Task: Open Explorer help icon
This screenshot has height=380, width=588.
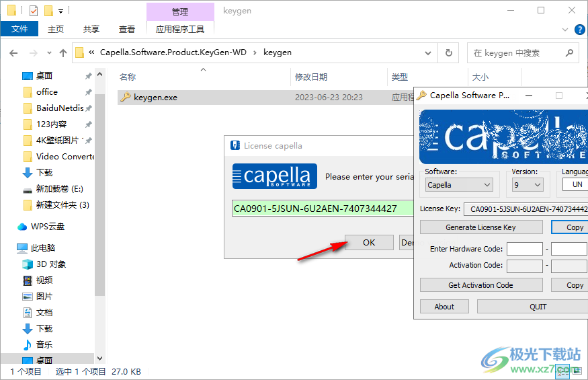Action: pyautogui.click(x=580, y=30)
